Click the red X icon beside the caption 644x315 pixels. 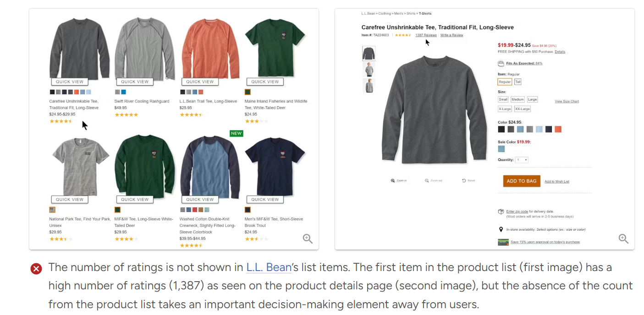coord(36,269)
